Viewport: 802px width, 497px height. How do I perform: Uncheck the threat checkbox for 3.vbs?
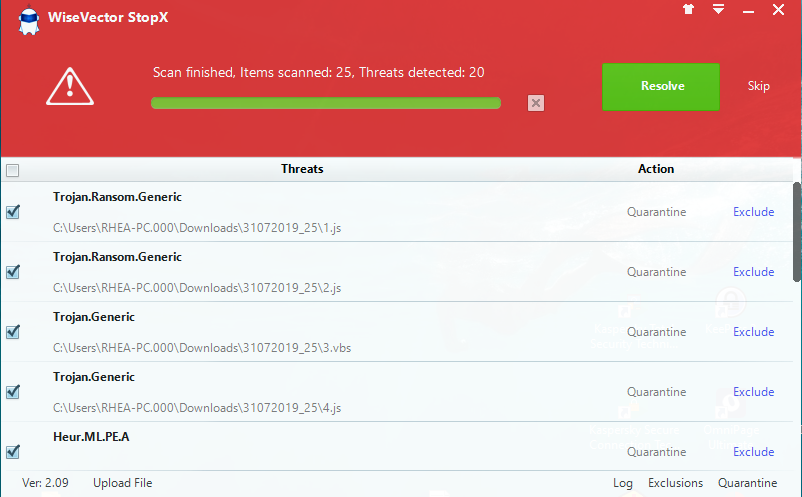[13, 332]
